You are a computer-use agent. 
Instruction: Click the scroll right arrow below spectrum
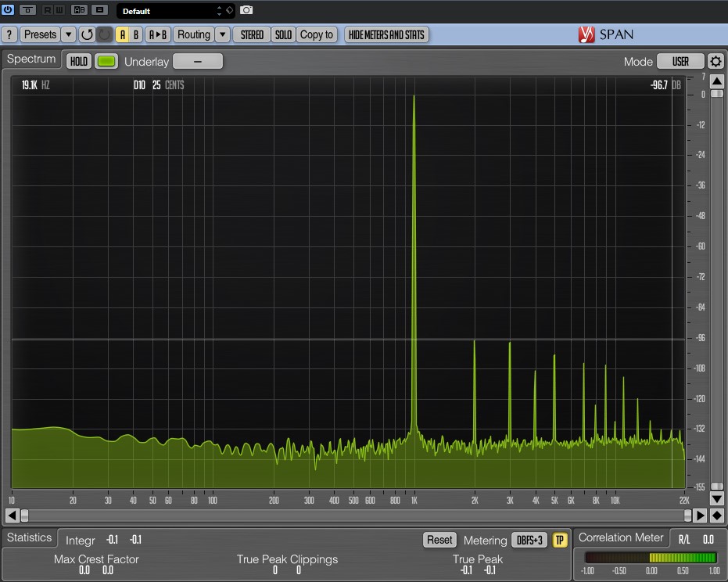(700, 515)
